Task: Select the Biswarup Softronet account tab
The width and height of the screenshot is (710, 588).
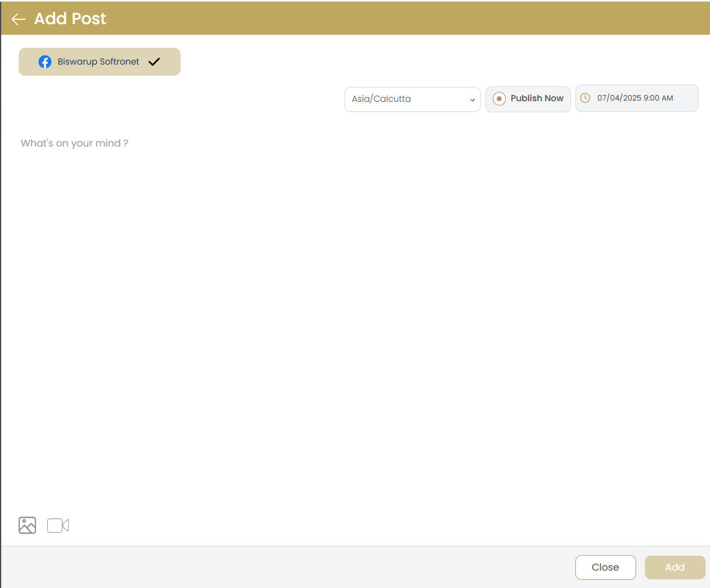Action: [99, 61]
